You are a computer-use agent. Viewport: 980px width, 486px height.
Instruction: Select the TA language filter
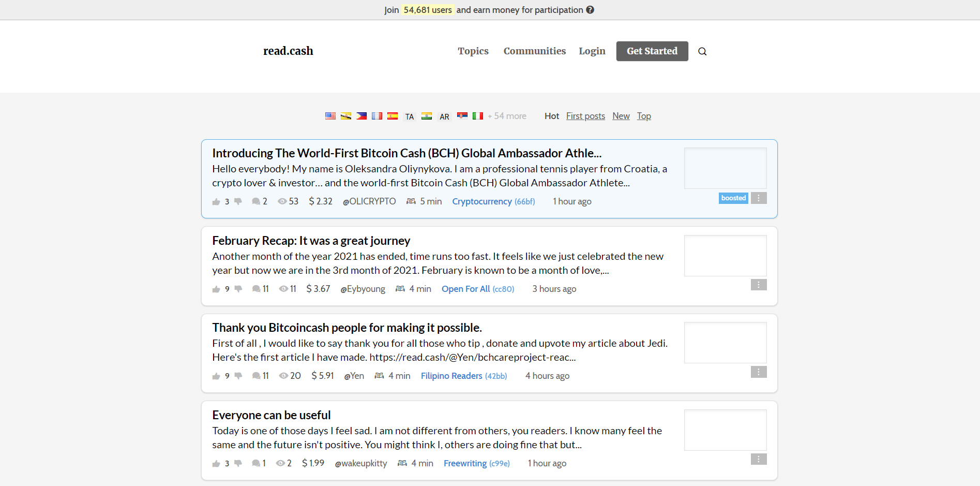point(410,116)
